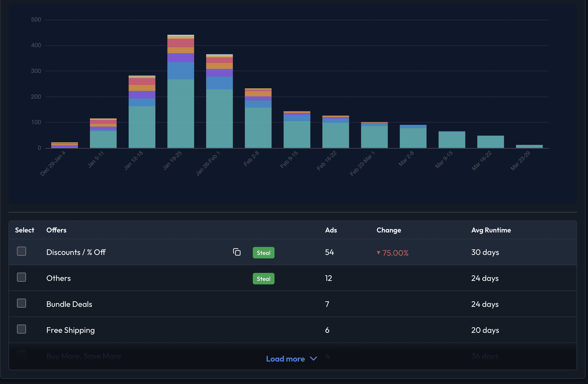Screen dimensions: 588x384
Task: Open the Bundle Deals offer row
Action: [x=69, y=304]
